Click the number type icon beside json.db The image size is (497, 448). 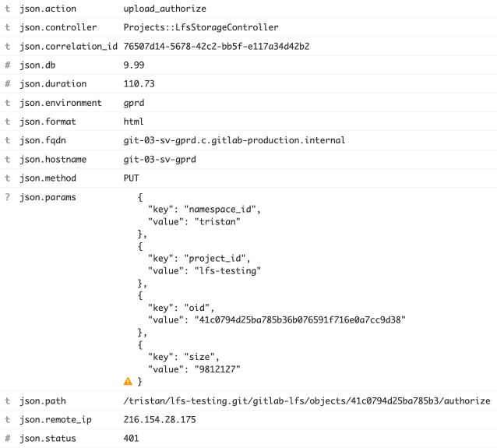coord(8,65)
